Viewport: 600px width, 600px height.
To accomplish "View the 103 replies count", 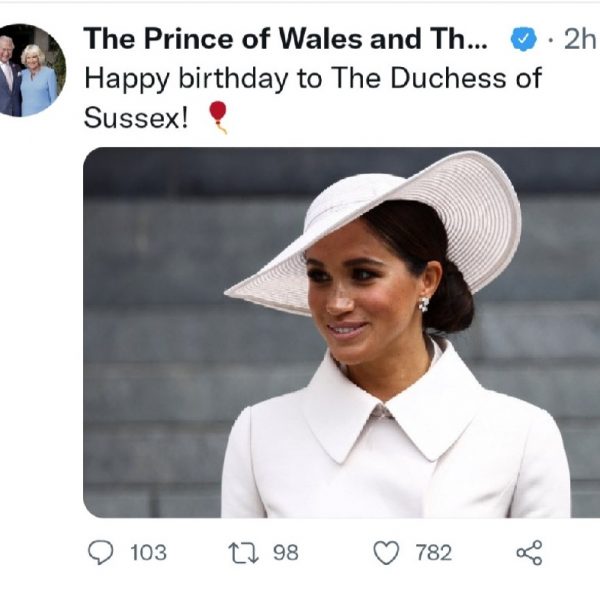I will [x=148, y=553].
